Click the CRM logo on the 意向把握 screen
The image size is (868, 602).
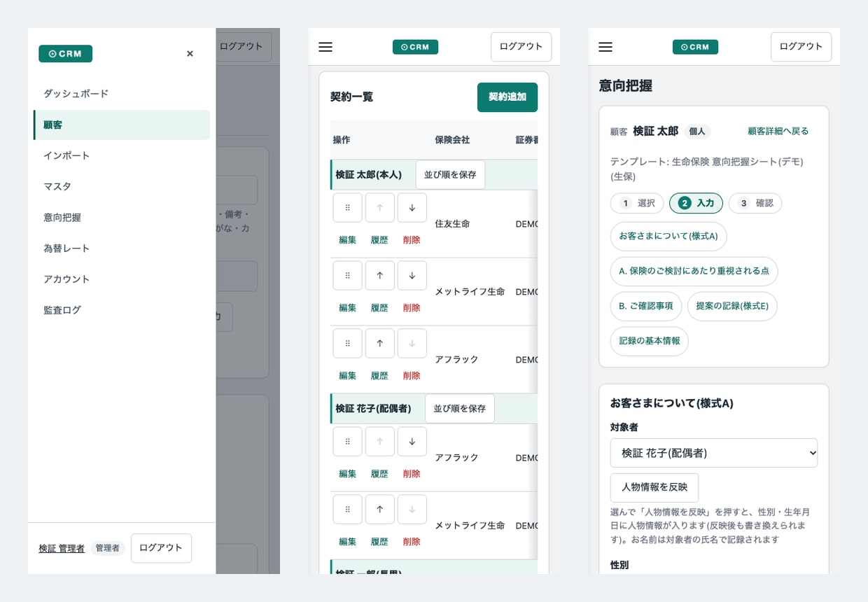[695, 47]
